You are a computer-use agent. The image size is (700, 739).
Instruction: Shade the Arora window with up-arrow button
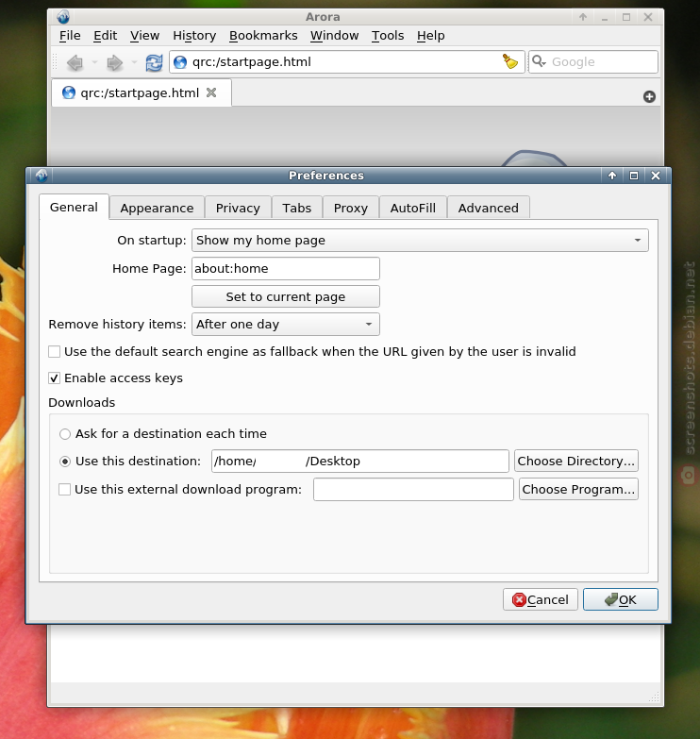point(583,17)
